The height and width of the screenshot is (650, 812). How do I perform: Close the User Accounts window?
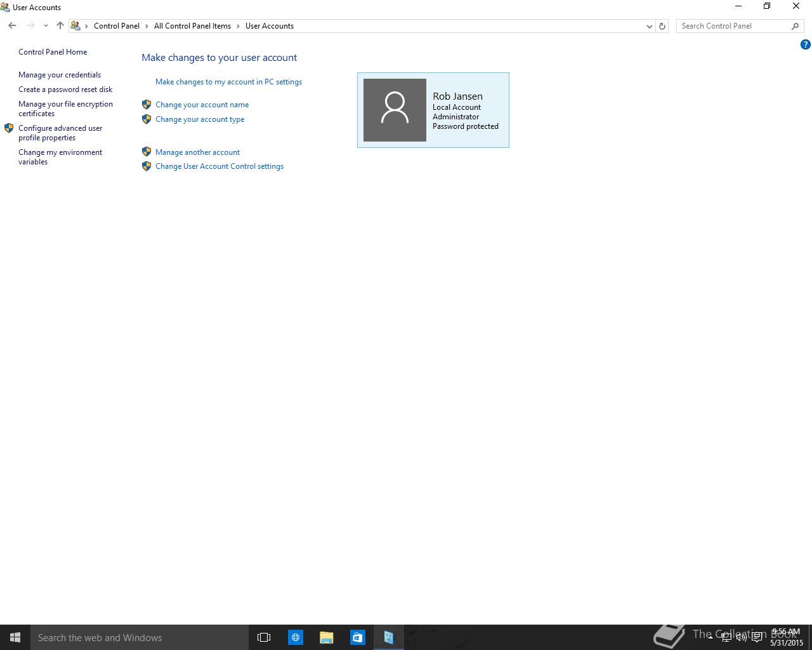[x=796, y=6]
